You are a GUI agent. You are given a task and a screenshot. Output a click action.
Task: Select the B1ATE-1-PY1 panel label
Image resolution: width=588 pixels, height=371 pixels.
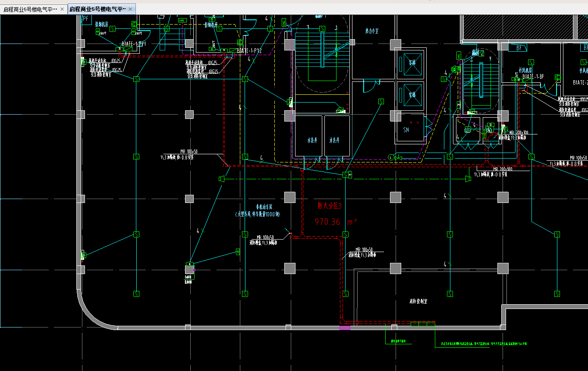pyautogui.click(x=134, y=44)
